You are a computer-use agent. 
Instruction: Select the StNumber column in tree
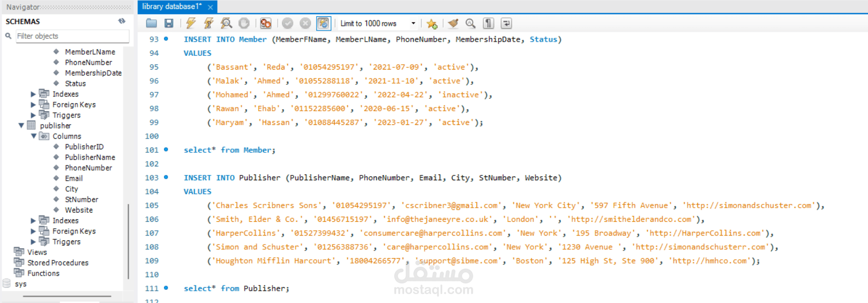tap(81, 199)
